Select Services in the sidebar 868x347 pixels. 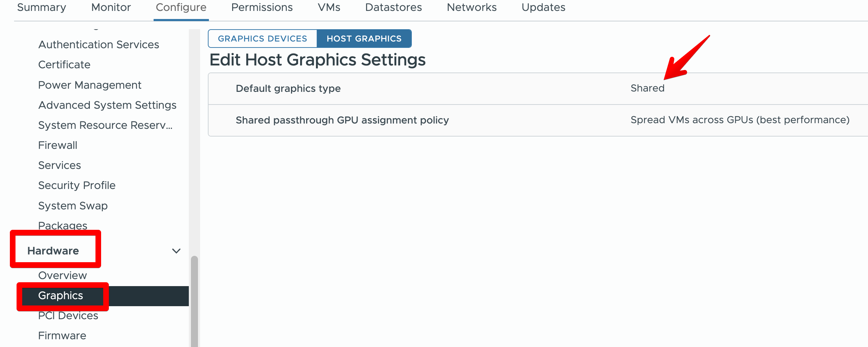(x=60, y=165)
